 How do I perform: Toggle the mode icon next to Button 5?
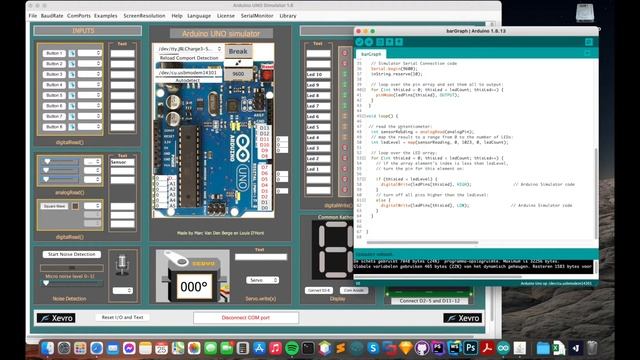72,95
